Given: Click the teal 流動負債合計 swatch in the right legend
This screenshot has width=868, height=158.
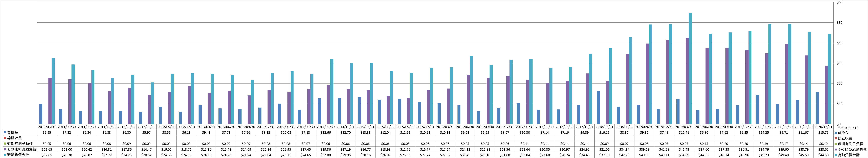Looking at the screenshot, I should (x=836, y=155).
